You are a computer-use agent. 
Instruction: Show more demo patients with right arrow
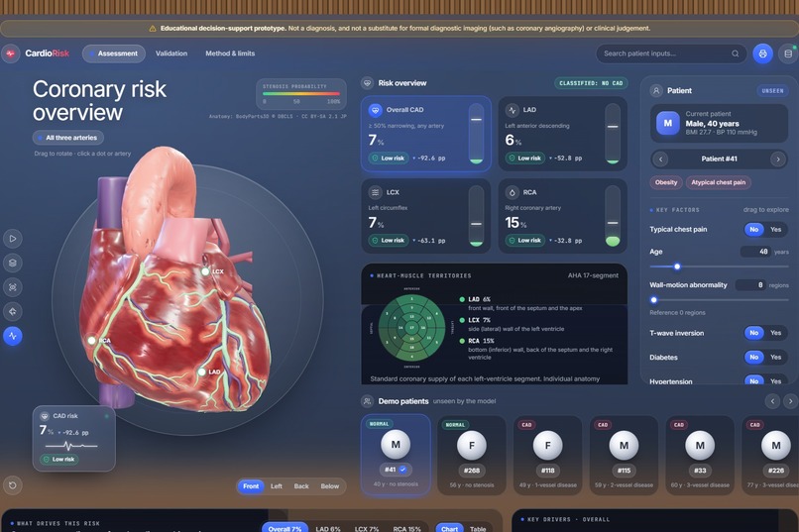791,401
